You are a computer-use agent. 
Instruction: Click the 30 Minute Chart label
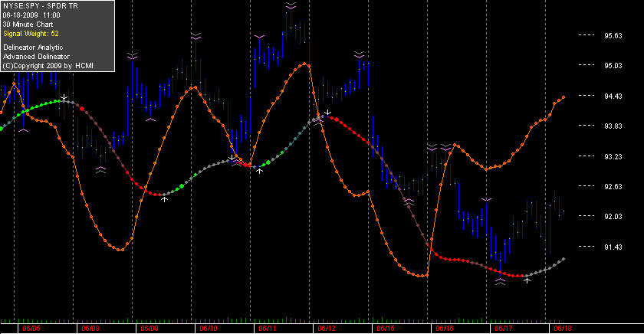pos(28,25)
